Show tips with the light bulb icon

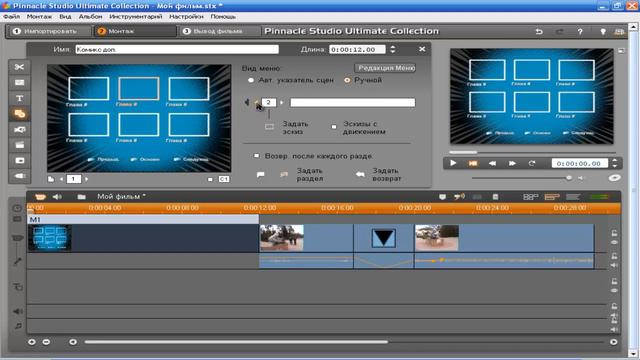pos(602,31)
